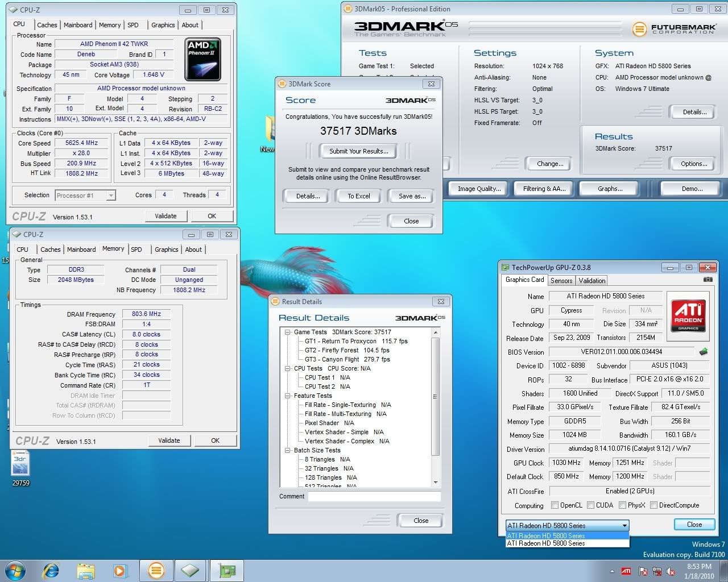Select GT1 - Return To Proxycon row
The image size is (728, 582).
click(356, 341)
